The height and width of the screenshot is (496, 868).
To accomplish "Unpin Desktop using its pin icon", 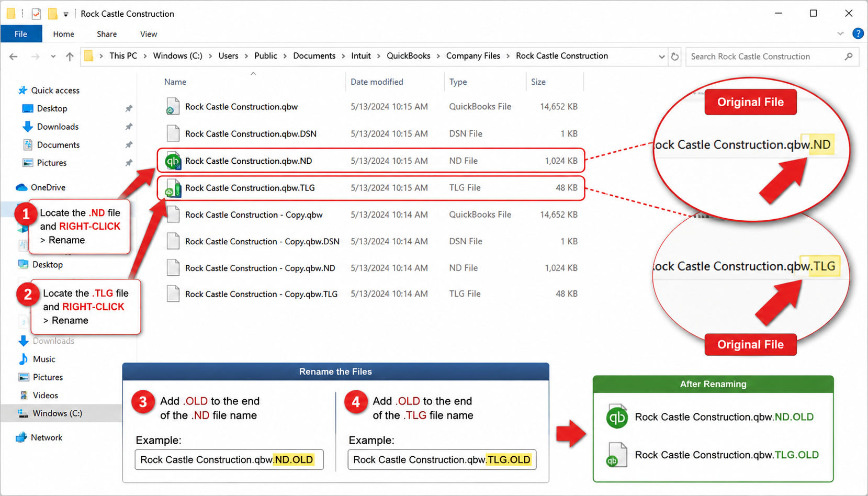I will tap(129, 109).
